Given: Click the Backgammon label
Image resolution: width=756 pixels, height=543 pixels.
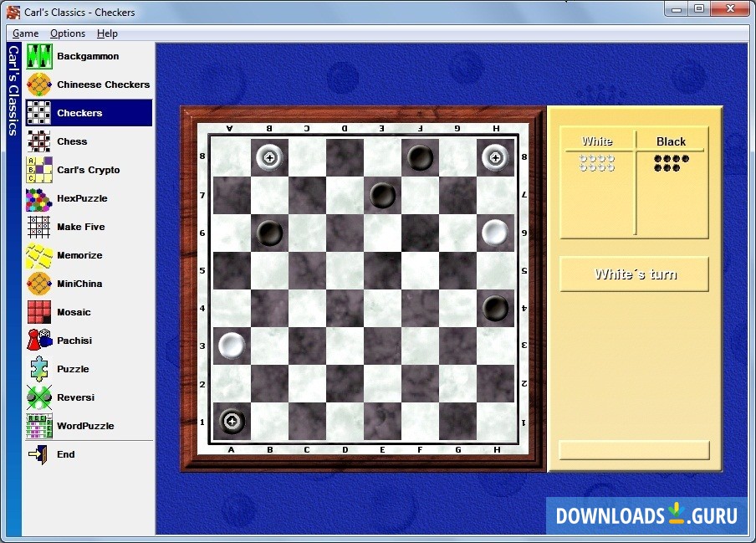Looking at the screenshot, I should pos(88,56).
